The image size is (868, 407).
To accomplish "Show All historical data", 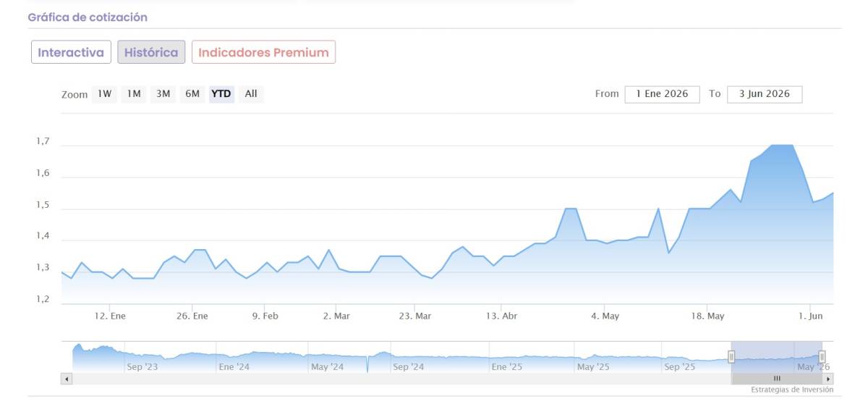I will pyautogui.click(x=251, y=94).
